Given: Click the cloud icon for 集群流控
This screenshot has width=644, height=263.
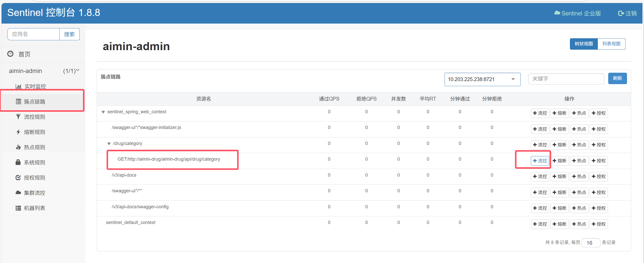Looking at the screenshot, I should pos(18,193).
